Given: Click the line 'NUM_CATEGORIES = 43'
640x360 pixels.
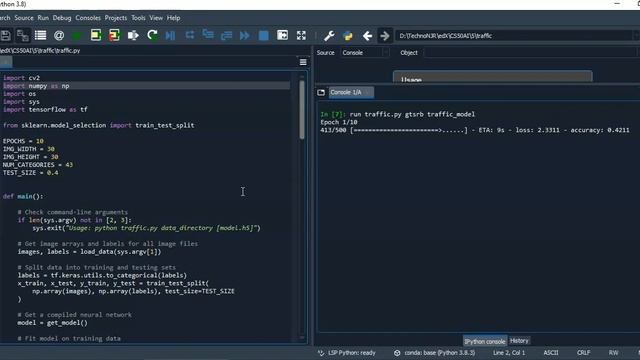Looking at the screenshot, I should coord(38,165).
